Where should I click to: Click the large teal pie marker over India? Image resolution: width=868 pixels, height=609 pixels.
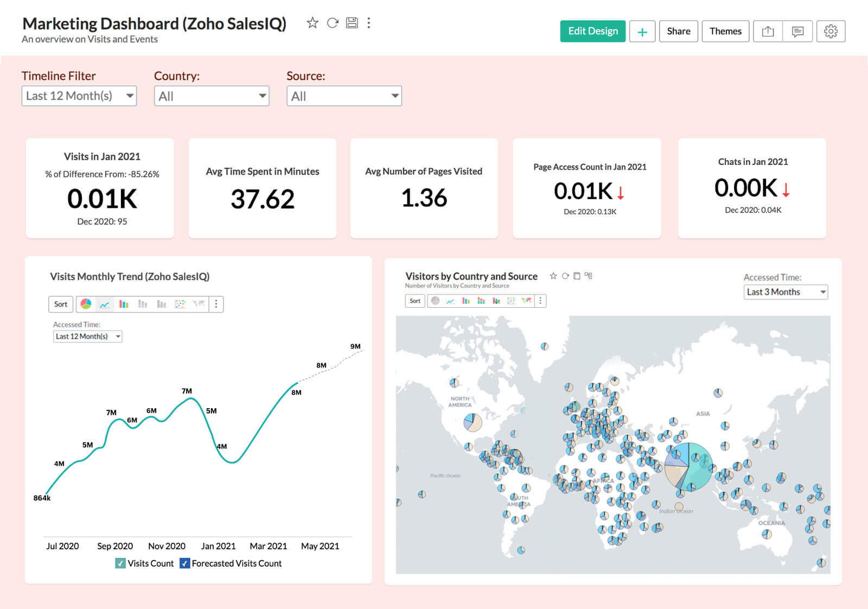click(x=688, y=467)
